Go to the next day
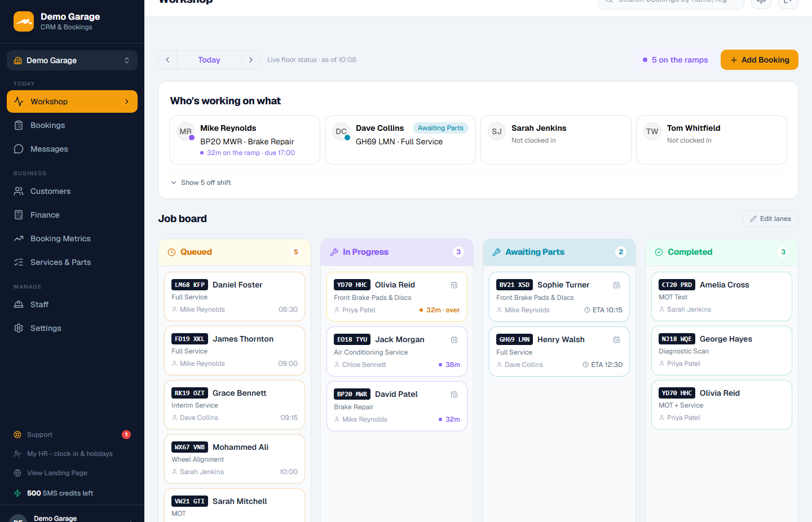Viewport: 812px width, 522px height. 251,60
